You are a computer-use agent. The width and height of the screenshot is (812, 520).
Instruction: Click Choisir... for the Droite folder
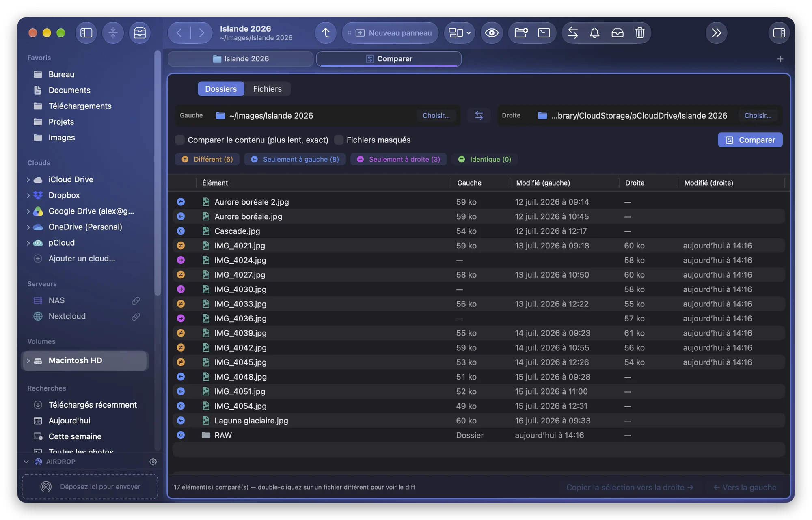coord(758,116)
